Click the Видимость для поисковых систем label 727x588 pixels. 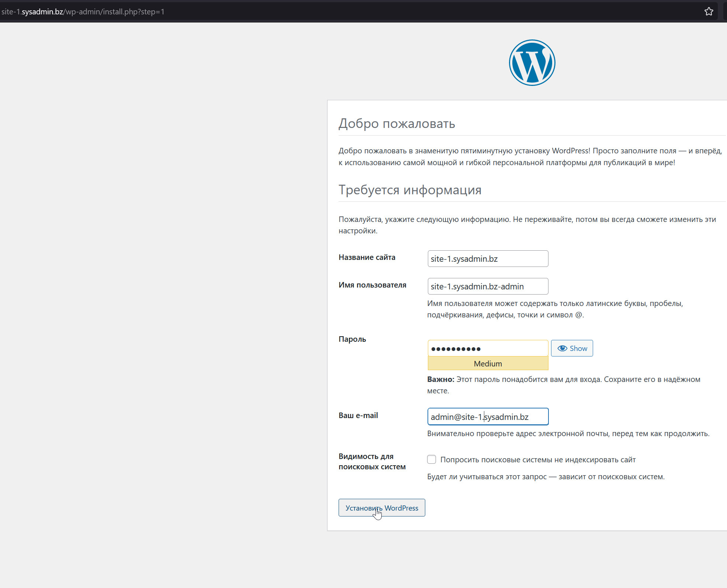372,462
